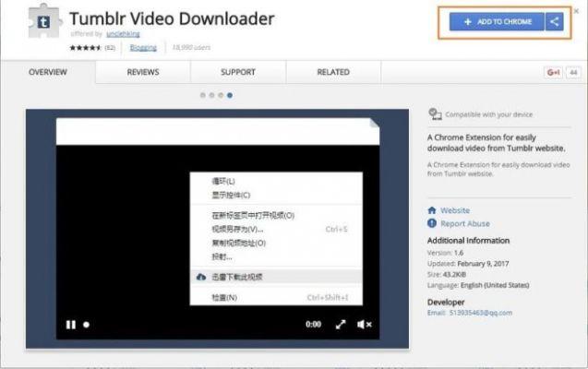Click the first context menu entry (L)

point(276,182)
